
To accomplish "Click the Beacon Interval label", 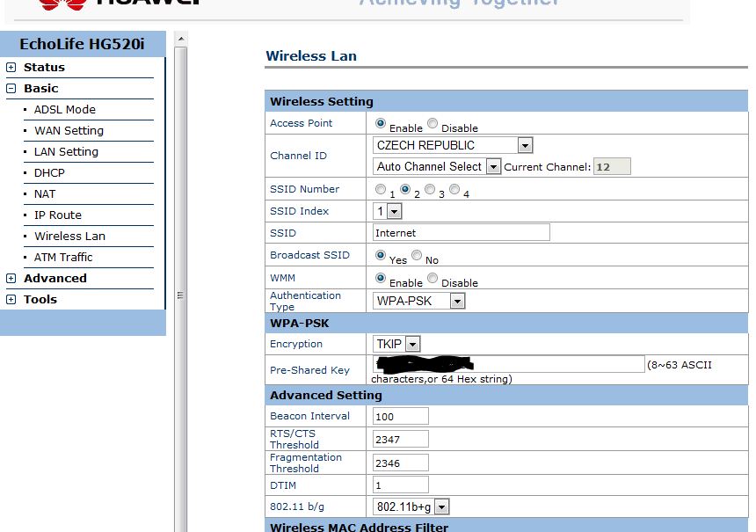I will 309,416.
